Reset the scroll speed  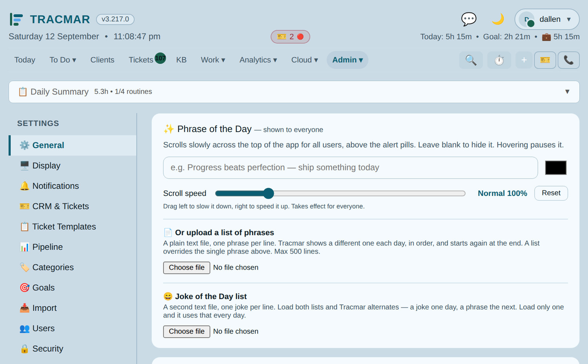coord(551,193)
